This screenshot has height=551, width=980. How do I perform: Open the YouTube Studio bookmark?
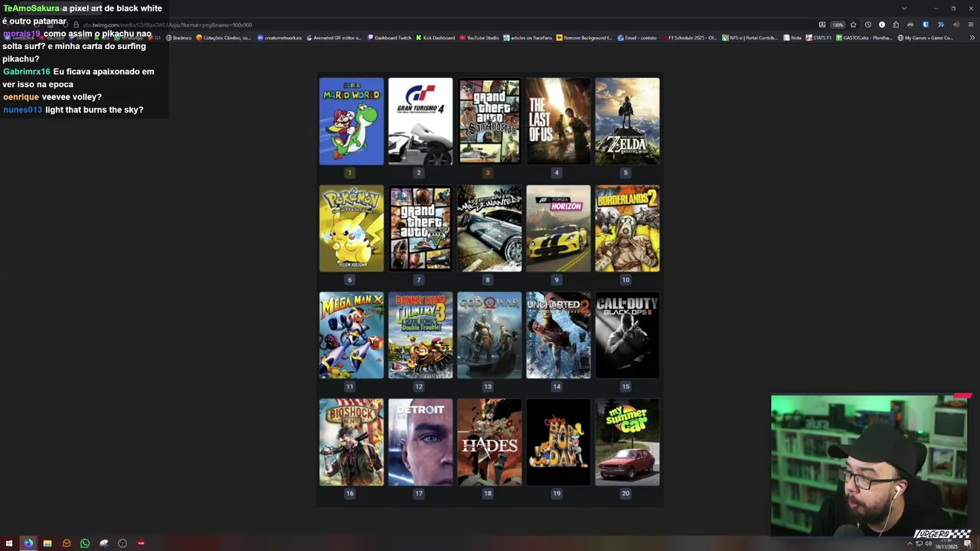[x=479, y=37]
